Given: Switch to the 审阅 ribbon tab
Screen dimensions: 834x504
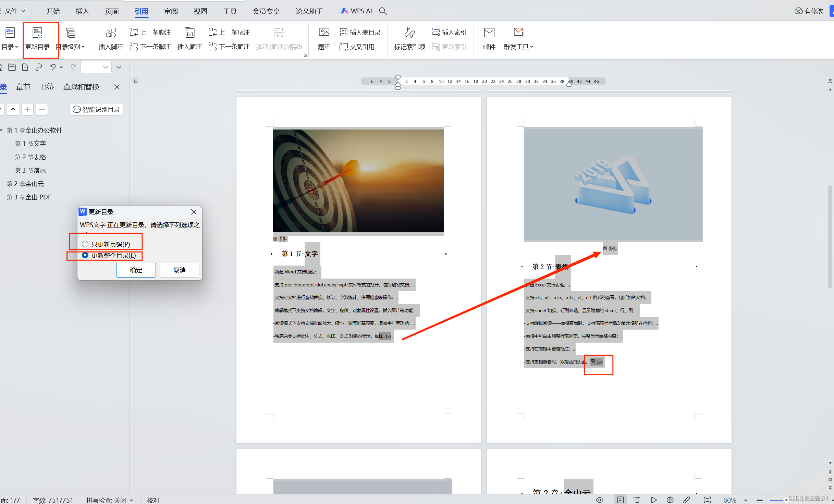Looking at the screenshot, I should (171, 11).
